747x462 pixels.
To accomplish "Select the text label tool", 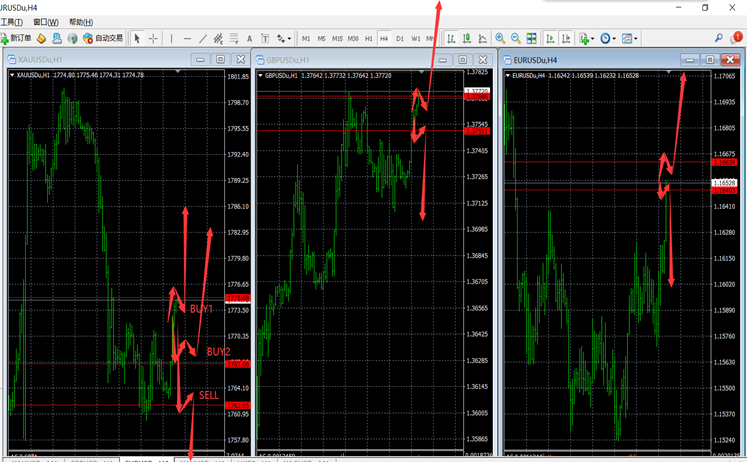I will (250, 38).
